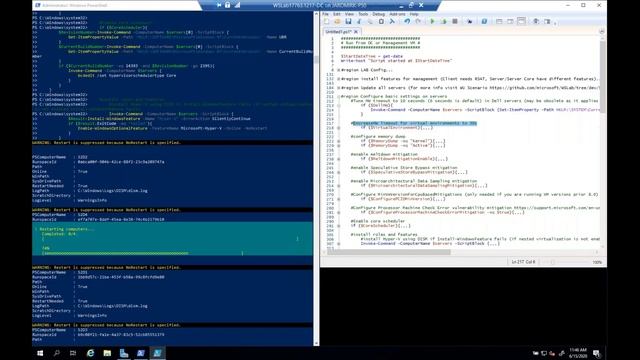Open the notification center icon
640x360 pixels.
[596, 353]
